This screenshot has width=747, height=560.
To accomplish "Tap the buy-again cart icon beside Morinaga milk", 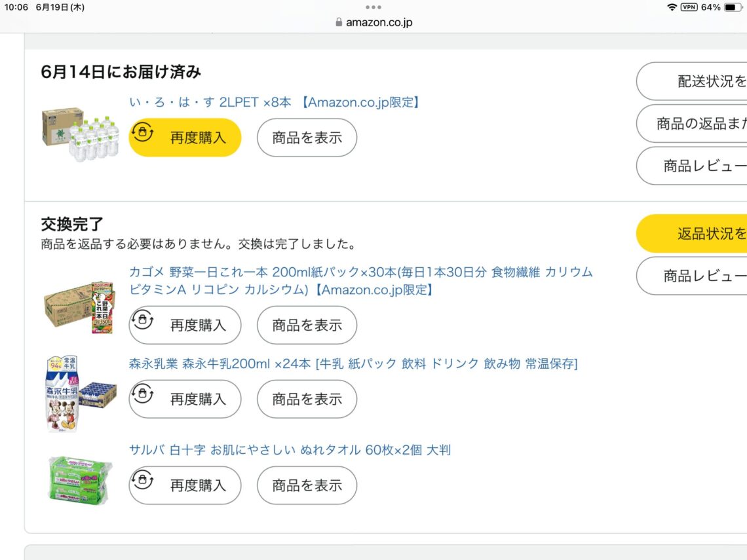I will click(x=143, y=394).
